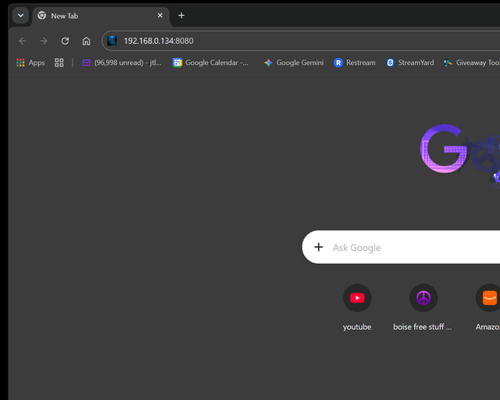Open the Restream bookmark
The height and width of the screenshot is (400, 500).
pyautogui.click(x=355, y=63)
